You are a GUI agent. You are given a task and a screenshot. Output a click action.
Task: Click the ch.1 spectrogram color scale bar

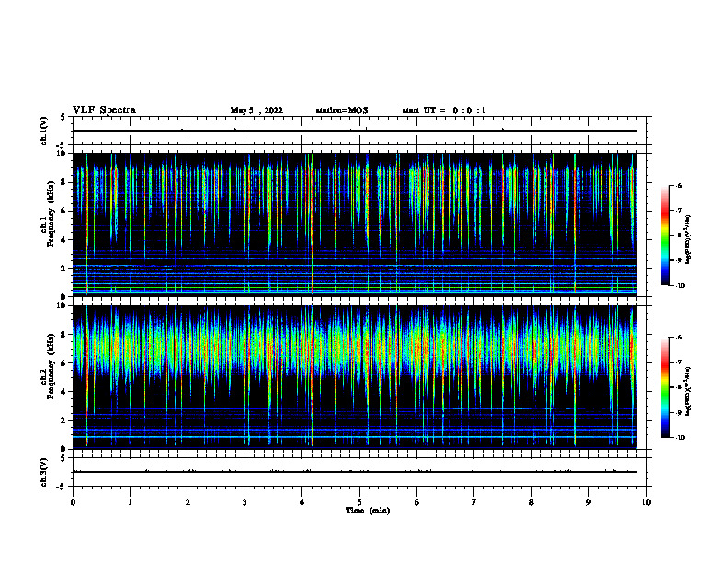[x=665, y=236]
